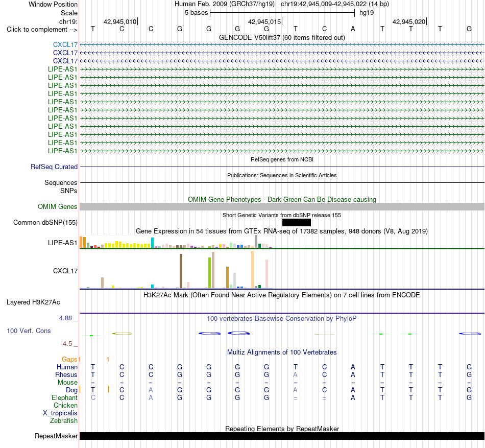
Task: Click the 'OMIM Genes' left label
Action: (x=57, y=207)
